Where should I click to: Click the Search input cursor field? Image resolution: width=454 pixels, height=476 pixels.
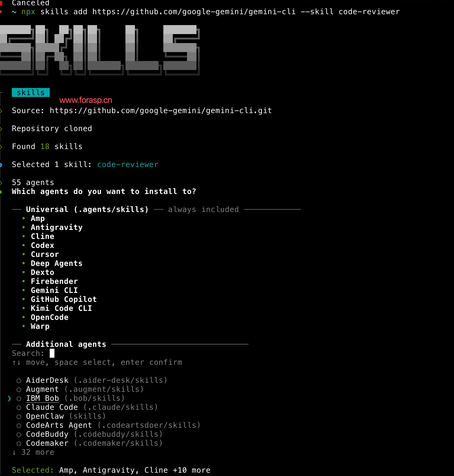(52, 353)
